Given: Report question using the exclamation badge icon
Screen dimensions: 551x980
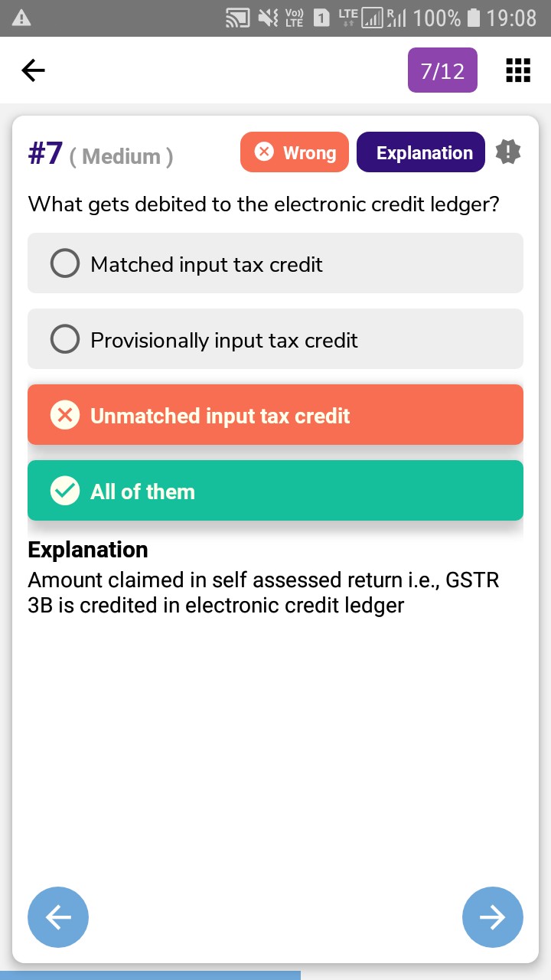Looking at the screenshot, I should pos(508,152).
